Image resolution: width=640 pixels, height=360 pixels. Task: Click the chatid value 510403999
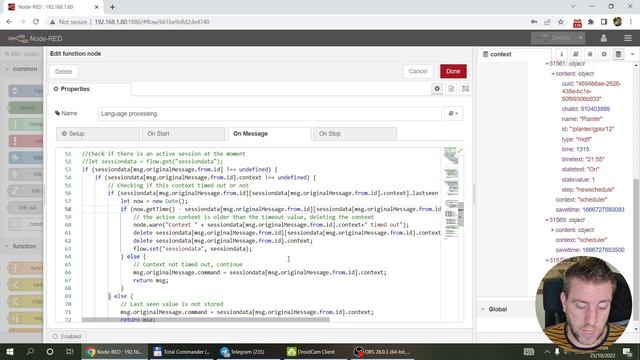point(595,109)
